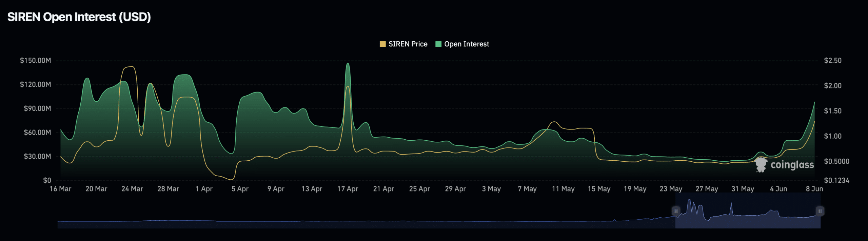Click the yellow SIREN Price legend swatch
Screen dimensions: 868x241
pos(383,44)
